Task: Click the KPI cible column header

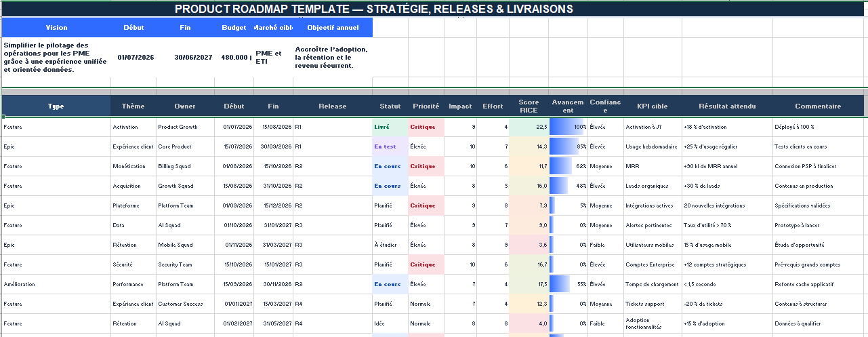Action: click(x=653, y=106)
